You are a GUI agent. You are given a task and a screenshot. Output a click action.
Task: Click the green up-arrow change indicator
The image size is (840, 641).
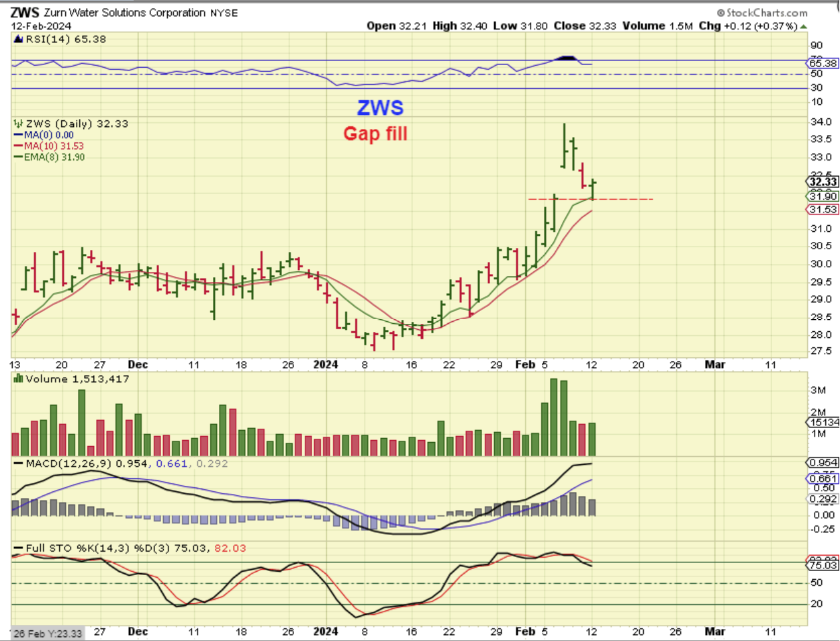click(804, 26)
